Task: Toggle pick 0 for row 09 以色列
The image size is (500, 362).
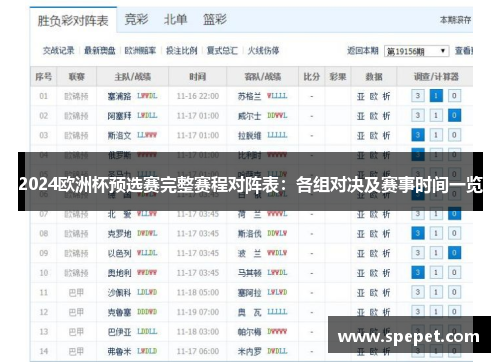Action: (x=454, y=253)
